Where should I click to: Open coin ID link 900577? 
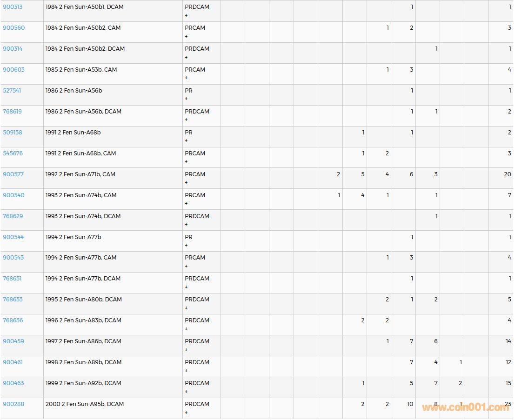tap(13, 174)
